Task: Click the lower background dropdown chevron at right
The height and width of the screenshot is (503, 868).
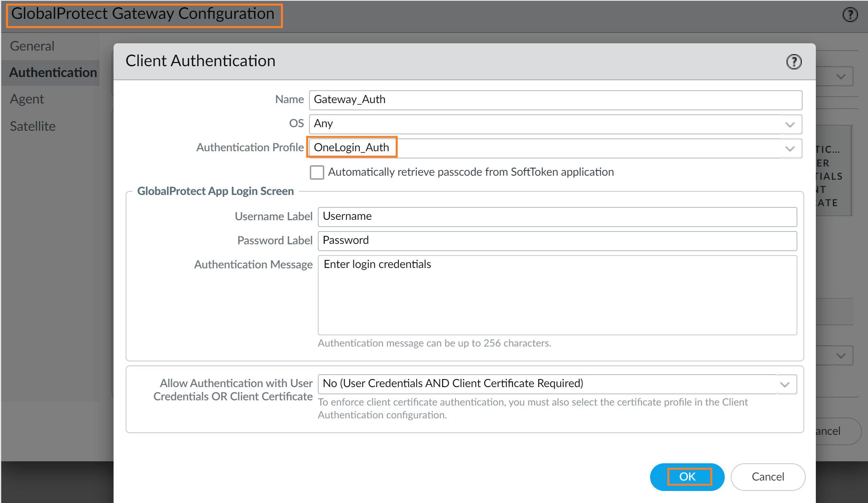Action: click(841, 356)
